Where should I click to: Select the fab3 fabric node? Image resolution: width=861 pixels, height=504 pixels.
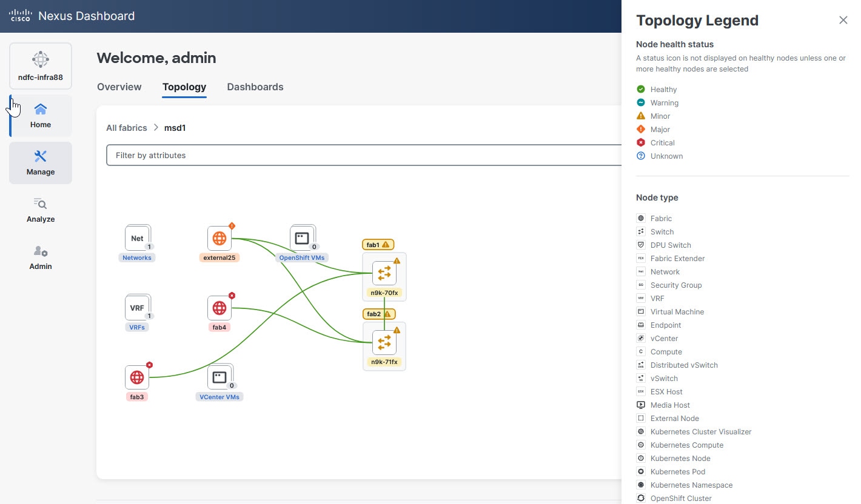[x=137, y=378]
